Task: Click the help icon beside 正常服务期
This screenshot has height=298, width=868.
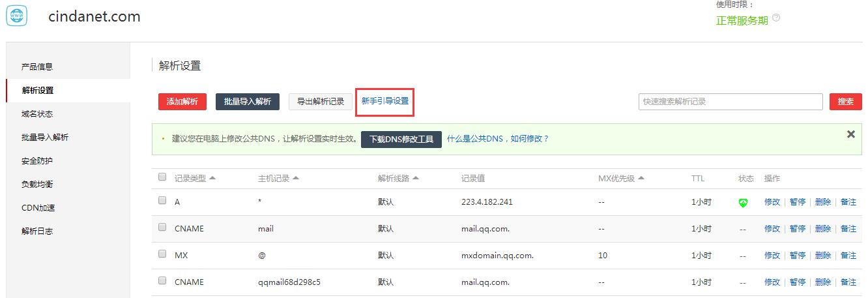Action: [776, 18]
